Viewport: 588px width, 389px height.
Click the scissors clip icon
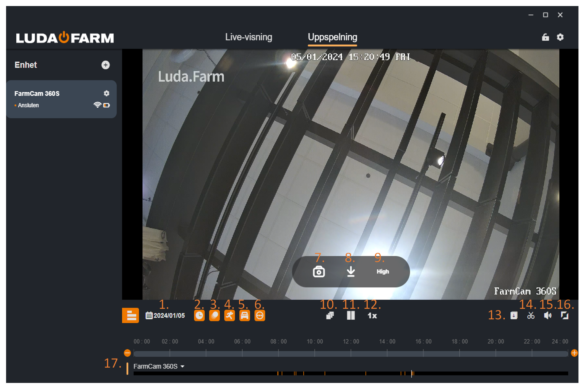[531, 316]
